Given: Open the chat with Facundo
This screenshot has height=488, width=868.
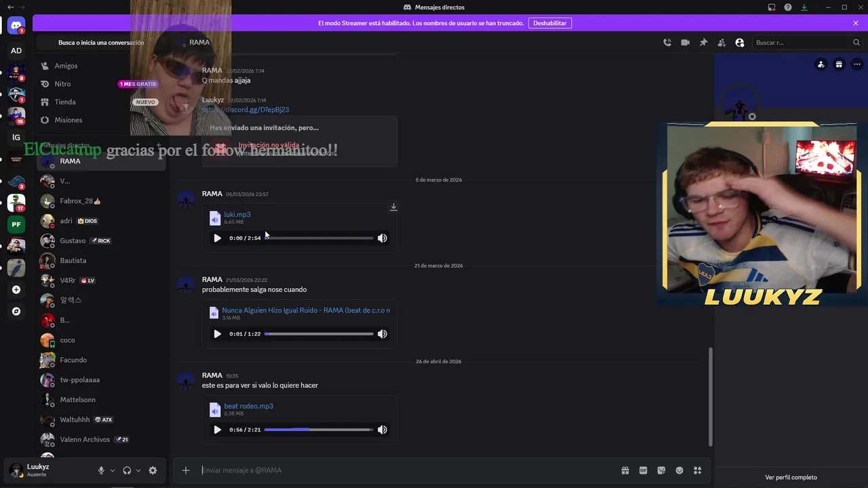Looking at the screenshot, I should click(102, 360).
